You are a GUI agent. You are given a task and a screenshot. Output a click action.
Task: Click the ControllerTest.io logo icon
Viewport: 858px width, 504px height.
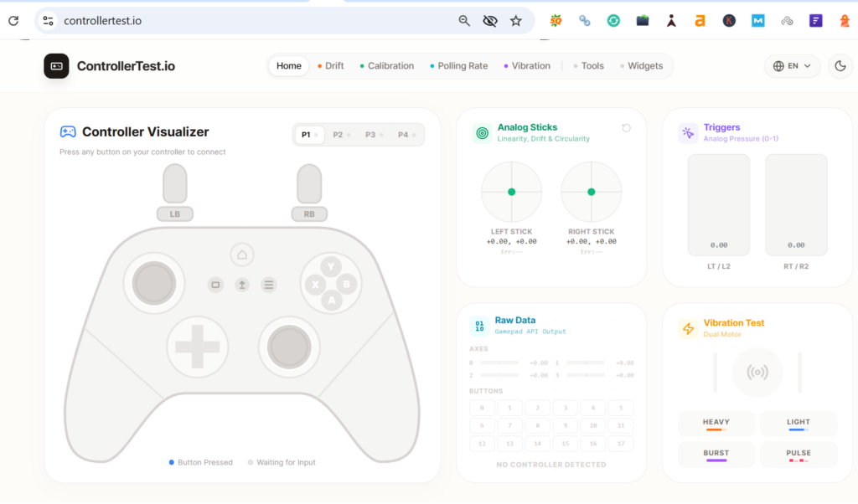56,66
